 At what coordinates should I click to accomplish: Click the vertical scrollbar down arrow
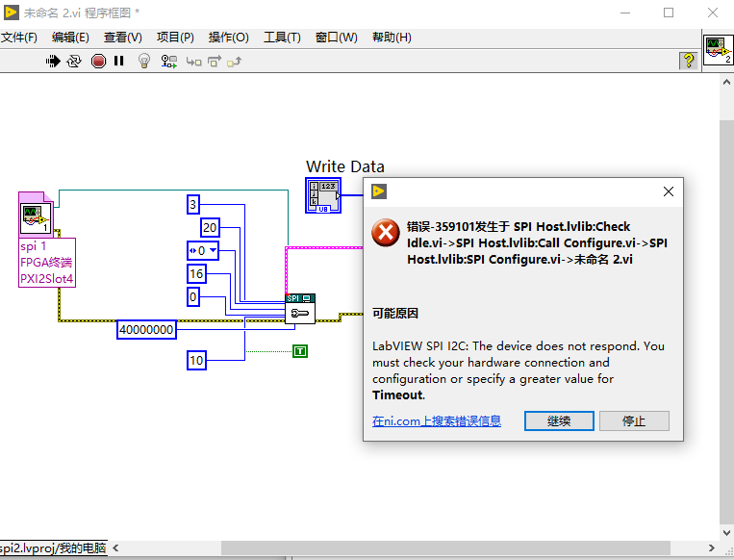726,532
